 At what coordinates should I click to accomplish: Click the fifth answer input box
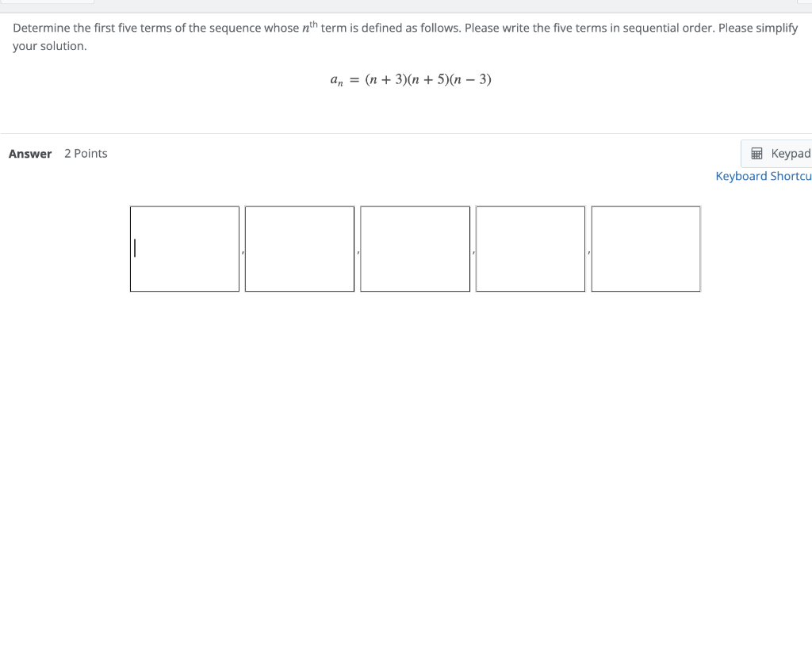(x=645, y=248)
